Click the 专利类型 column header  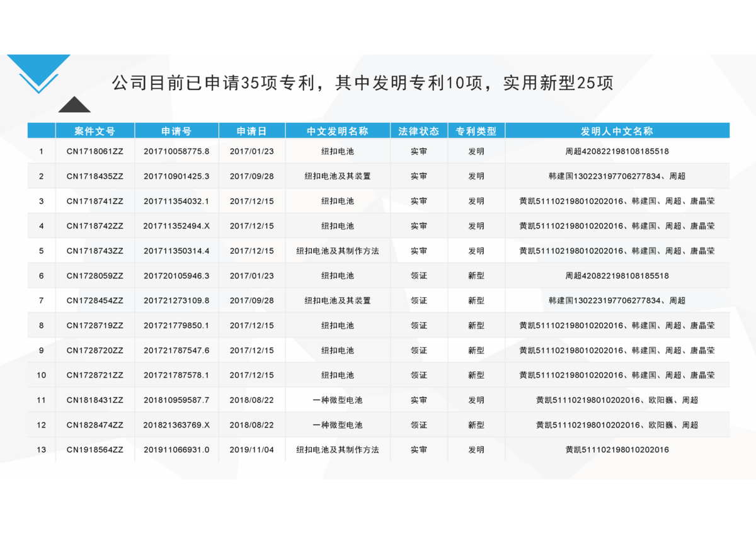click(x=476, y=131)
